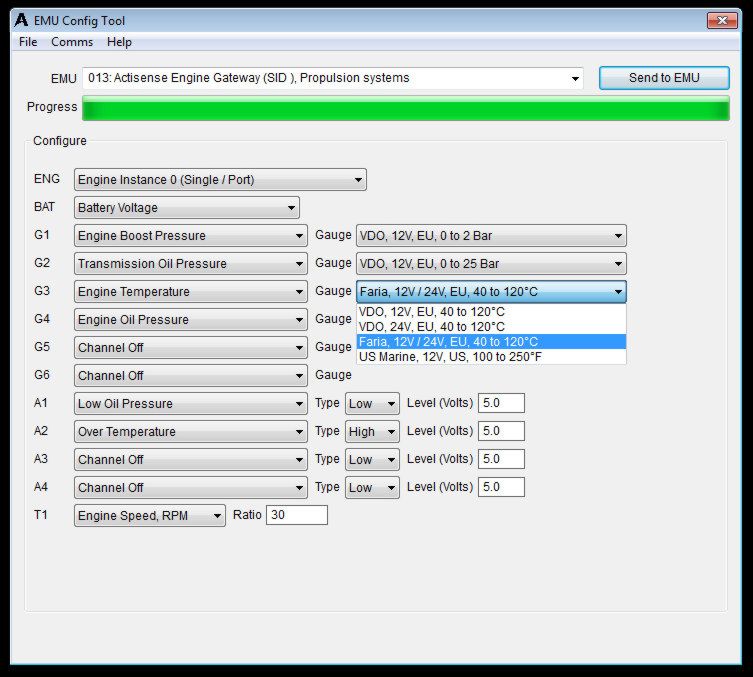753x677 pixels.
Task: Open A3 alarm Type dropdown
Action: (372, 459)
